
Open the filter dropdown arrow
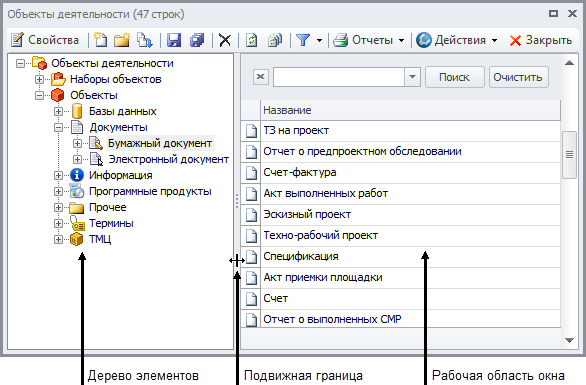point(320,40)
